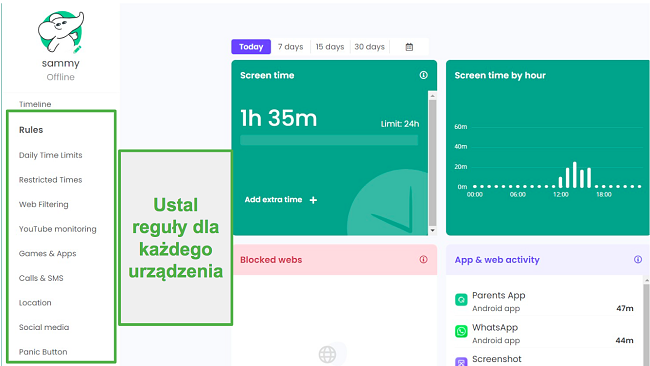Viewport: 650px width, 366px height.
Task: Click the Screen time card scrollbar thumb
Action: (432, 162)
